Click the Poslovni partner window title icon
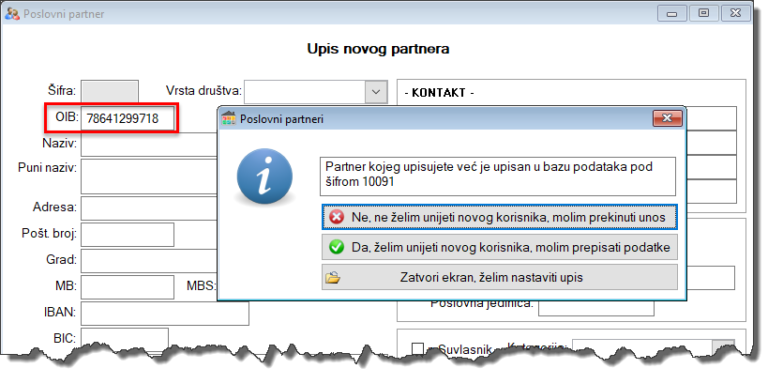This screenshot has height=384, width=768. [12, 14]
